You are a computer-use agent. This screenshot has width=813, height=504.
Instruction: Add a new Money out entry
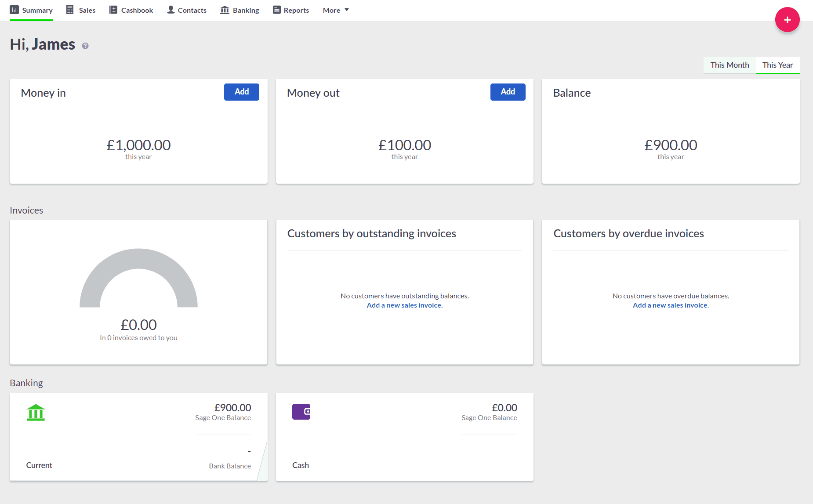[508, 92]
